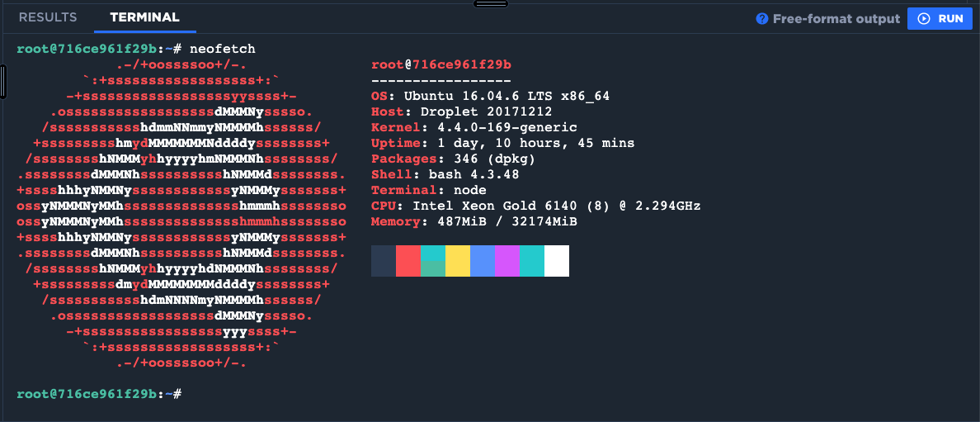Click the OS Ubuntu 16.04.6 line
Screen dimensions: 980x422
click(x=490, y=96)
